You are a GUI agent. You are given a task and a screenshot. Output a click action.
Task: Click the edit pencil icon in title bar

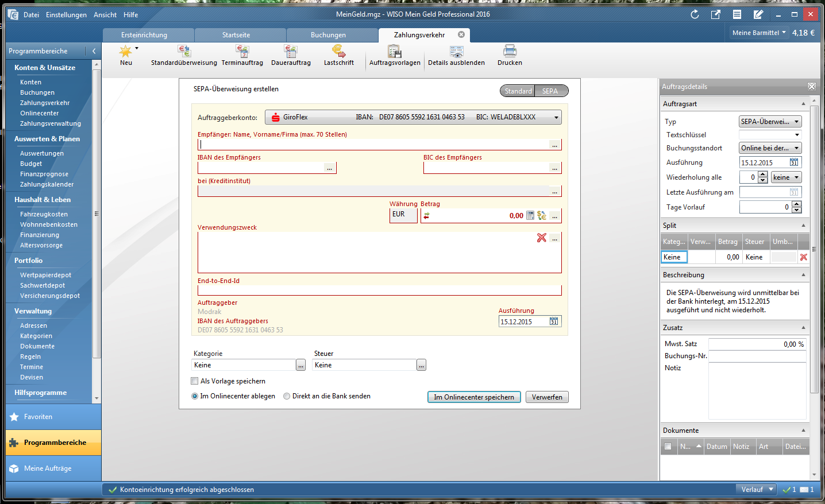(x=758, y=14)
